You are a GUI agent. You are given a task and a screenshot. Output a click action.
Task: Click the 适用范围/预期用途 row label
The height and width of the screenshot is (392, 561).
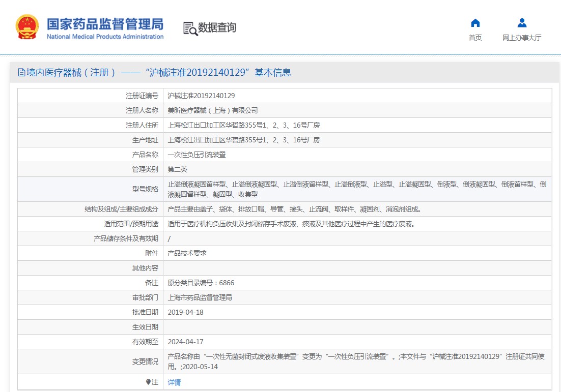[131, 224]
